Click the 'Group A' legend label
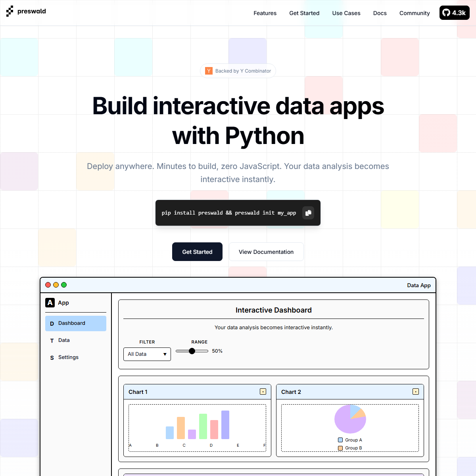The image size is (476, 476). [x=353, y=440]
